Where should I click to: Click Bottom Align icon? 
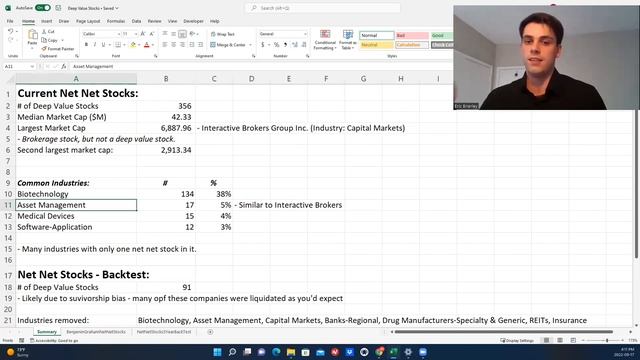(x=182, y=34)
